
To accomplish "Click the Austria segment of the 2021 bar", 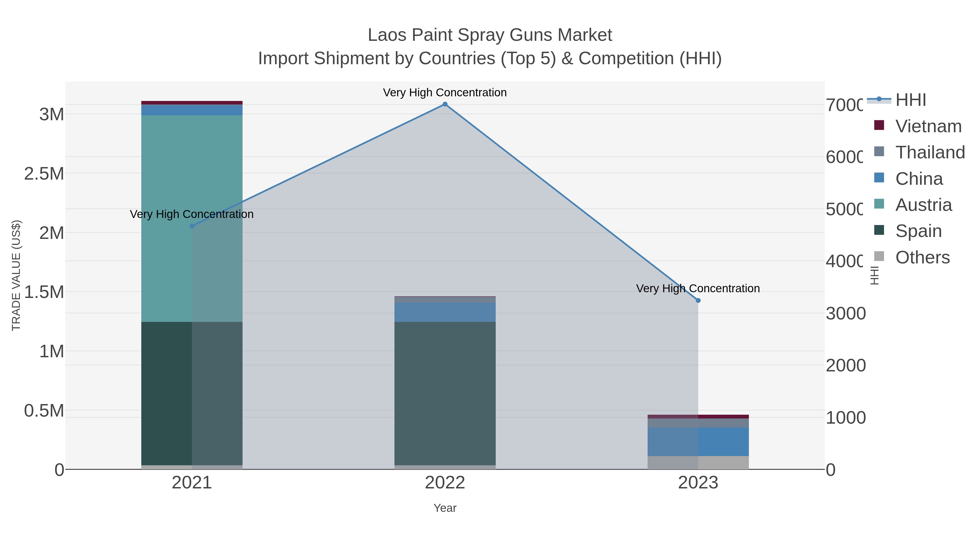I will [x=192, y=219].
